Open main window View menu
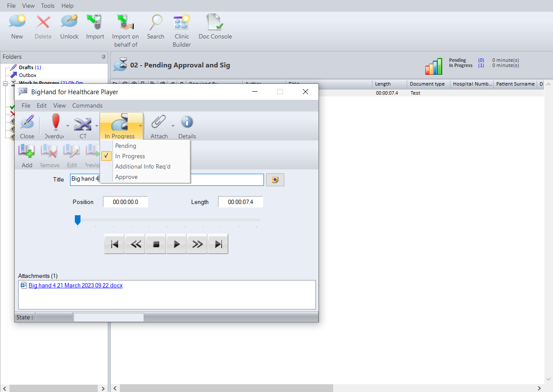 coord(28,6)
